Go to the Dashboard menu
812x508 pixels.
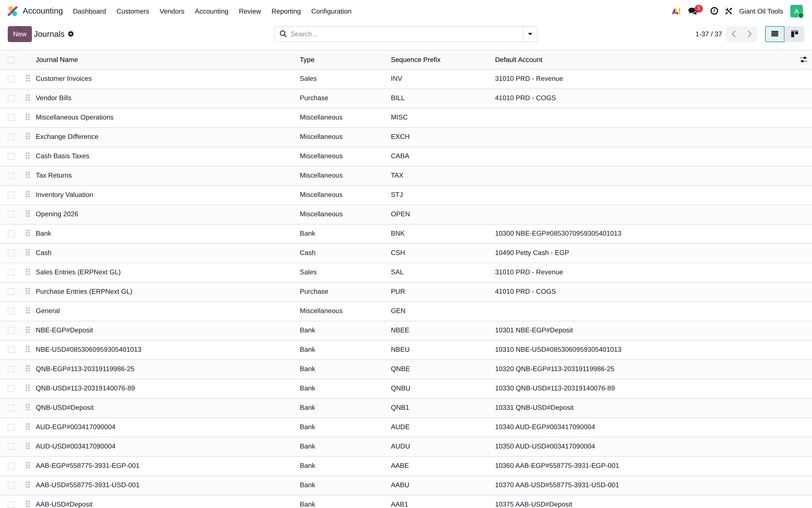click(x=89, y=11)
